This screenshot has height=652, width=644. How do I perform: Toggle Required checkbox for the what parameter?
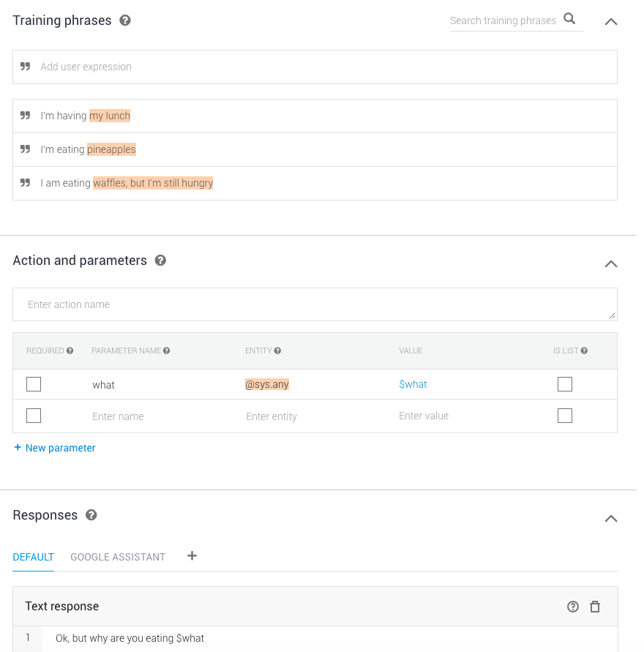click(34, 384)
